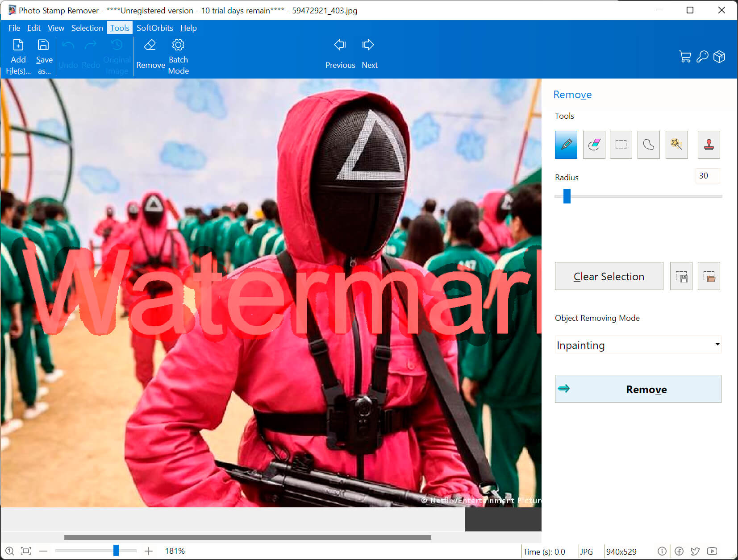Open the Selection menu
The image size is (738, 560).
tap(87, 28)
